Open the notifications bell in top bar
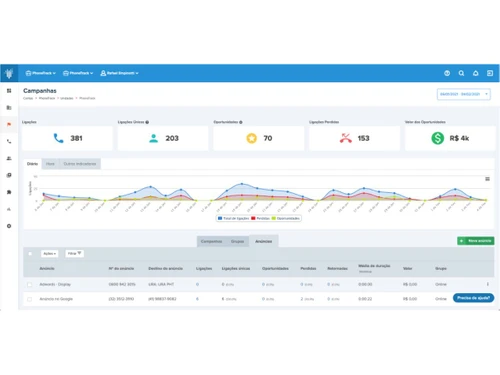The image size is (500, 375). (476, 73)
